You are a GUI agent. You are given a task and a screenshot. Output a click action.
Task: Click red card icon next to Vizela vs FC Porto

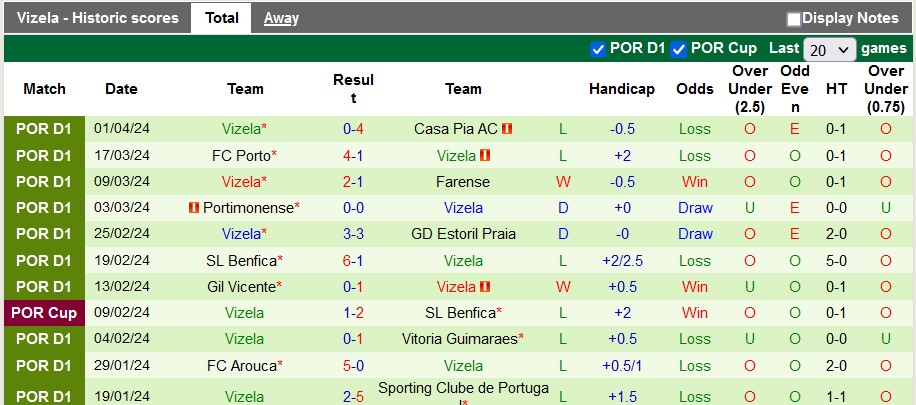click(485, 156)
